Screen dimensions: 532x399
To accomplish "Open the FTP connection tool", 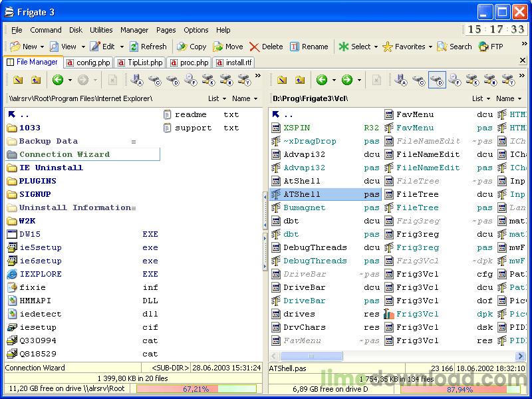I will (490, 47).
